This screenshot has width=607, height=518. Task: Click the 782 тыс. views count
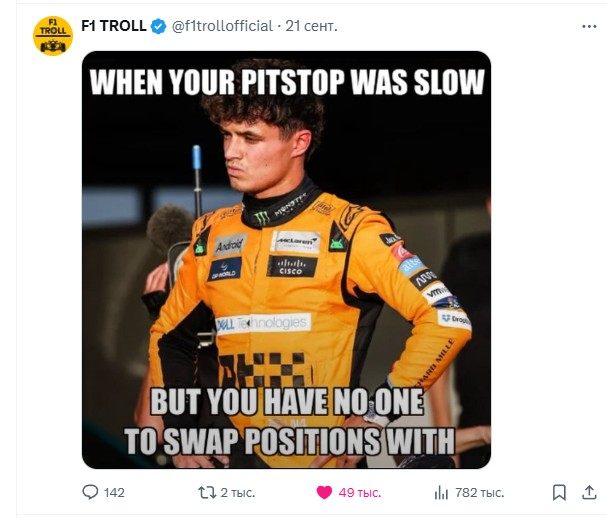click(480, 493)
